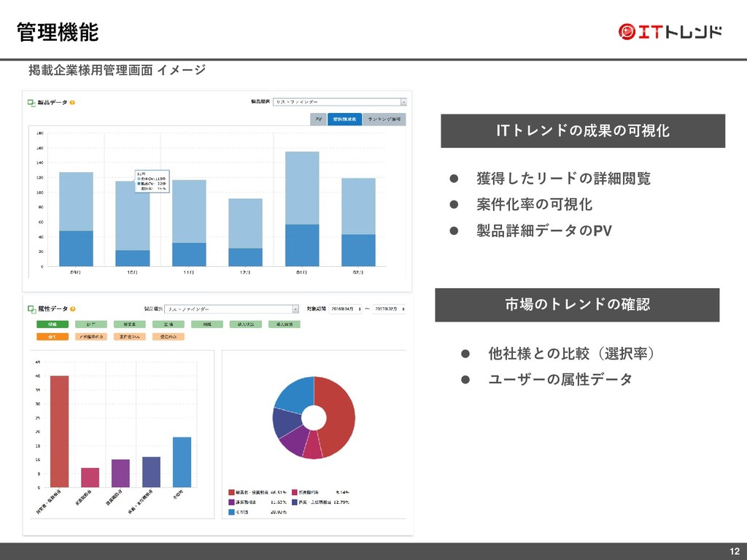The width and height of the screenshot is (747, 560).
Task: Select the アポ獲得のみ filter button
Action: pyautogui.click(x=91, y=337)
